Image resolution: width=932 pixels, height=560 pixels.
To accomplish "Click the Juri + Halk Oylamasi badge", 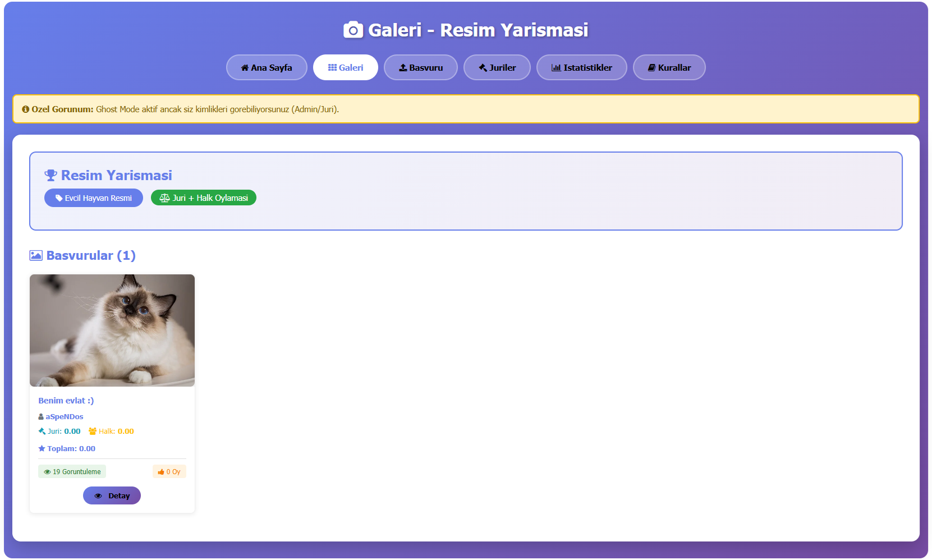I will coord(204,198).
